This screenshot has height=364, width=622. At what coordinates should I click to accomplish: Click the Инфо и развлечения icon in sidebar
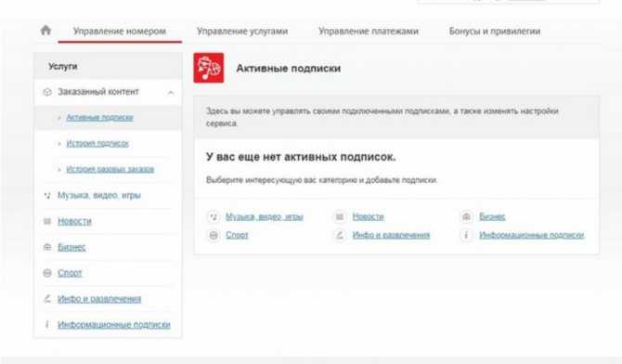(x=47, y=298)
